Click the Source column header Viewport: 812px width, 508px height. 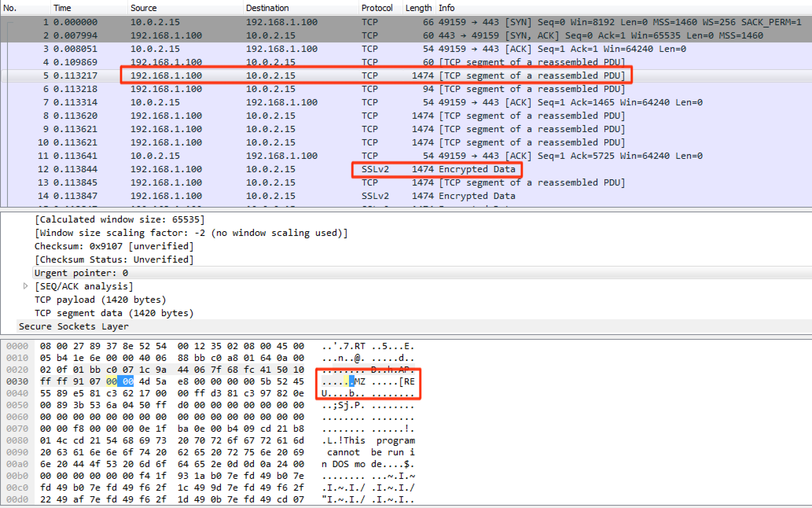143,8
